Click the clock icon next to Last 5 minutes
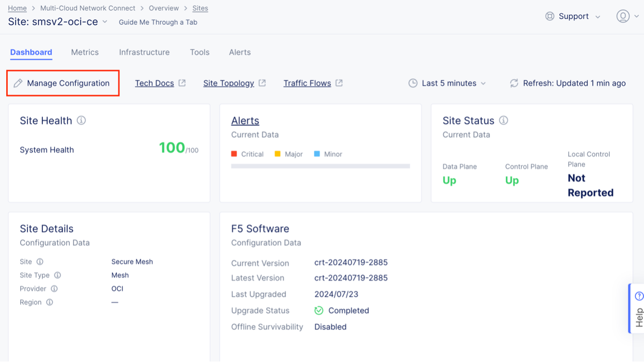The width and height of the screenshot is (644, 363). (x=413, y=83)
